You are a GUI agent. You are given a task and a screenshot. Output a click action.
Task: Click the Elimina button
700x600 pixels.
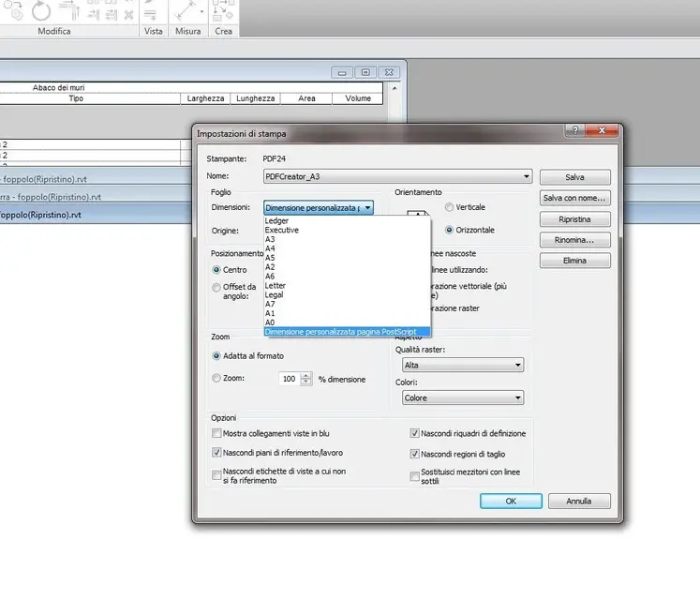575,261
